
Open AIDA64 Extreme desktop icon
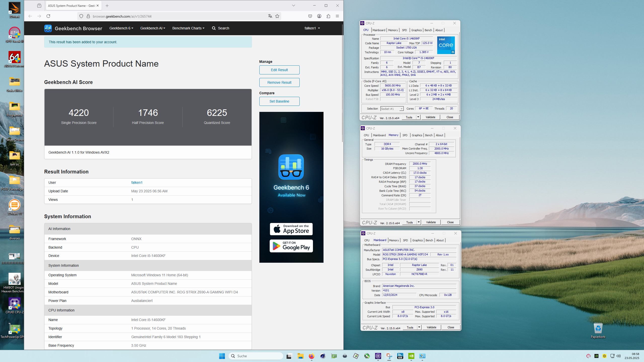14,59
